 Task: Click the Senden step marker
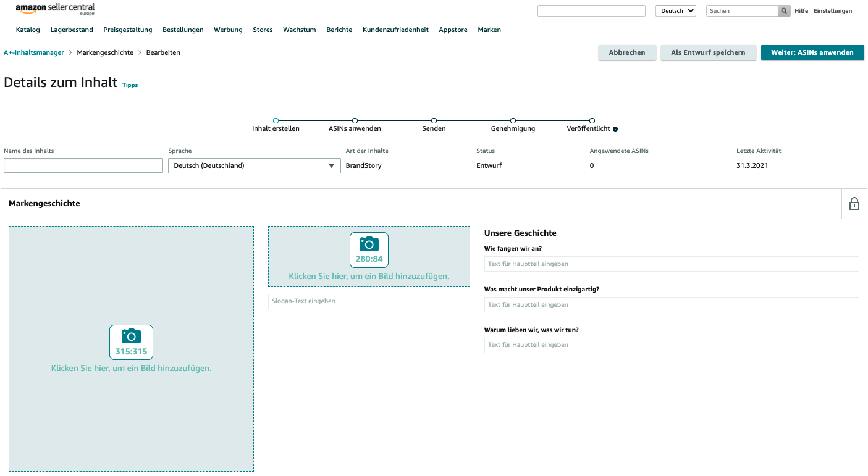coord(434,121)
